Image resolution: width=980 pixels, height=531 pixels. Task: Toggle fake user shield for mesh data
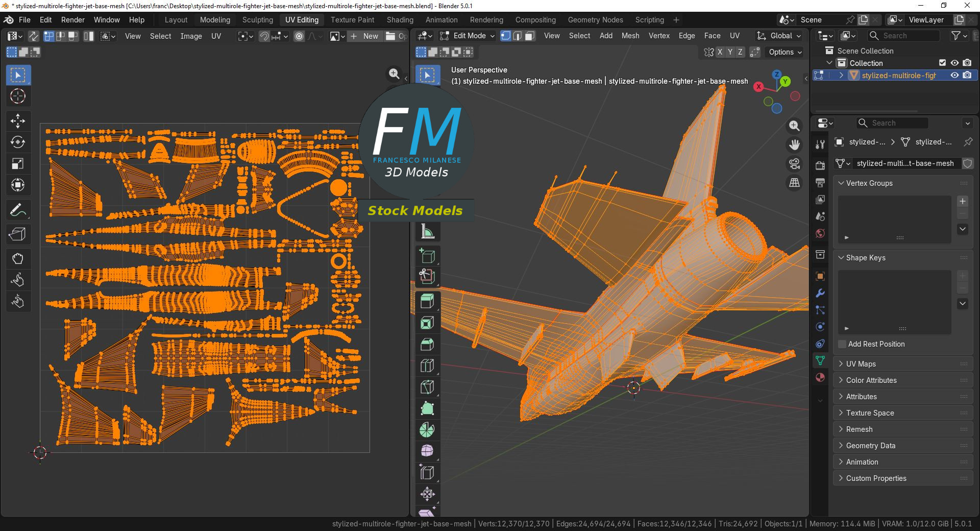pos(967,163)
